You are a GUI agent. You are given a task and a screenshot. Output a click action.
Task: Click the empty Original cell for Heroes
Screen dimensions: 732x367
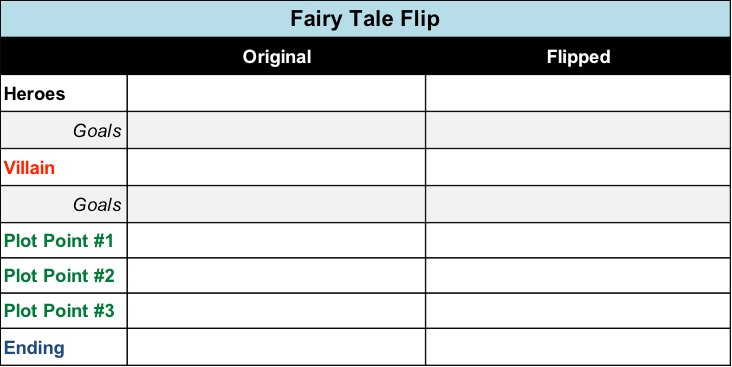(276, 93)
